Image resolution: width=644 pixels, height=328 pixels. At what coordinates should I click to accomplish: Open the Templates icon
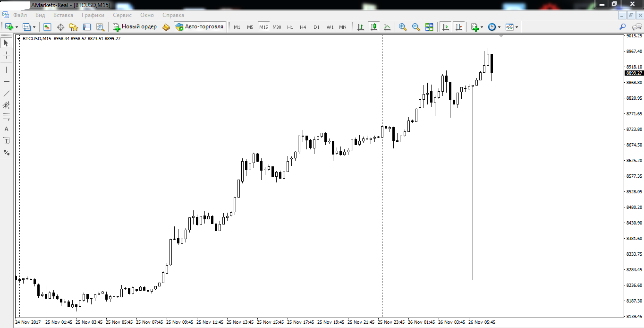(509, 27)
